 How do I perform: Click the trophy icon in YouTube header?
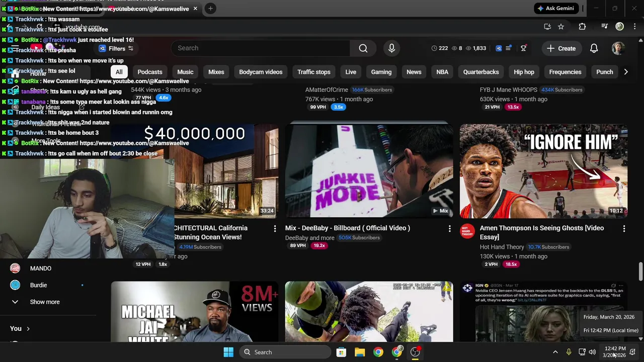click(x=523, y=48)
